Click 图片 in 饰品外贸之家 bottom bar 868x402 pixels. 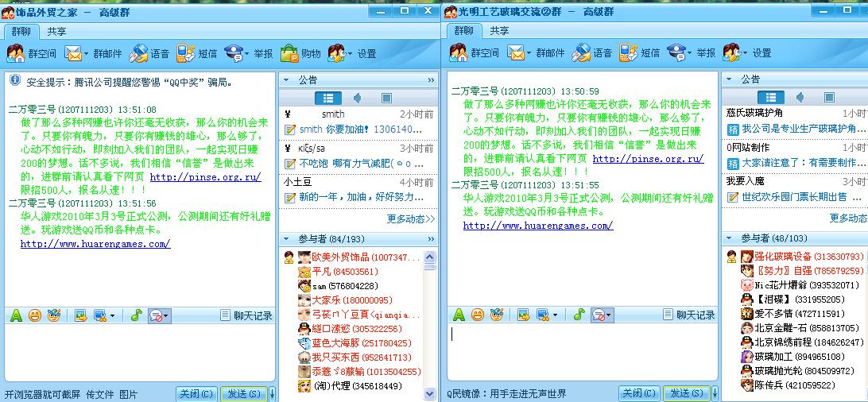[128, 395]
